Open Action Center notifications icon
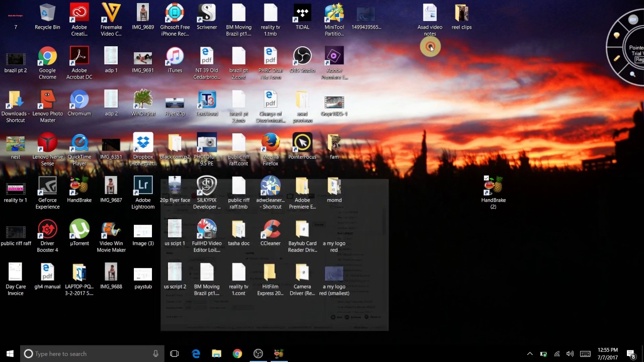Viewport: 644px width, 362px height. (631, 354)
